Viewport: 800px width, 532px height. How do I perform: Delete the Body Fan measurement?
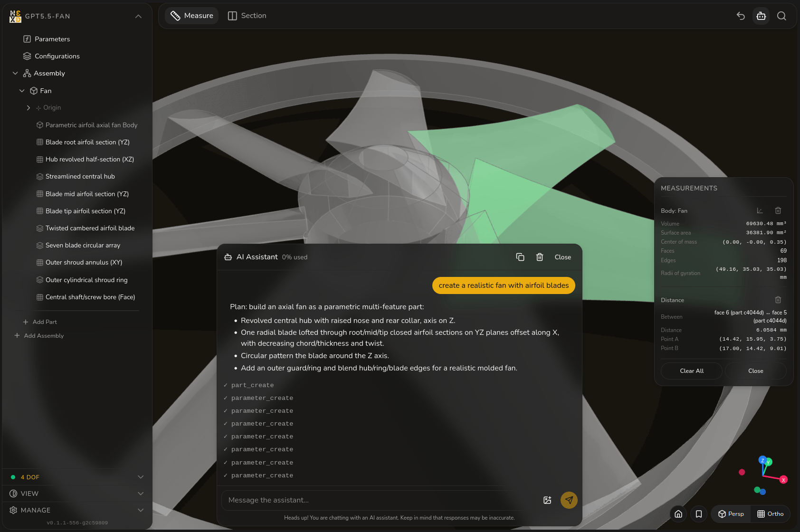coord(778,210)
